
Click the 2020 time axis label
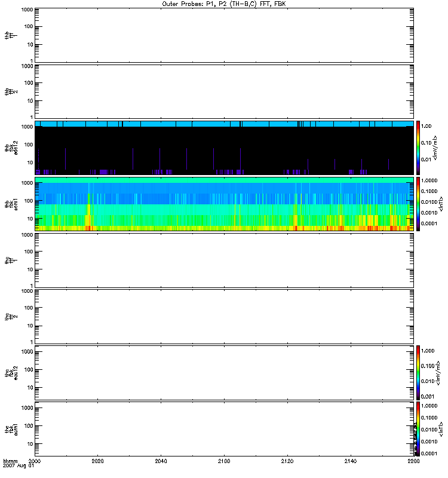[x=98, y=462]
